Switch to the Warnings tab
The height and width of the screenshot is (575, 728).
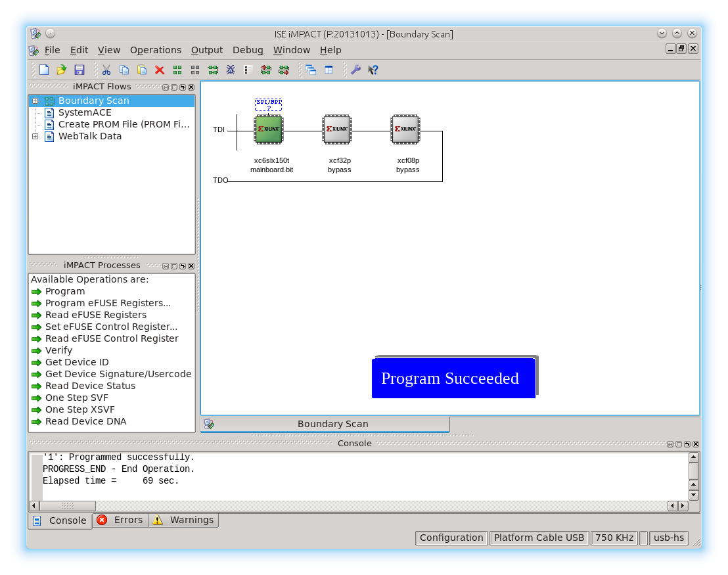(184, 520)
